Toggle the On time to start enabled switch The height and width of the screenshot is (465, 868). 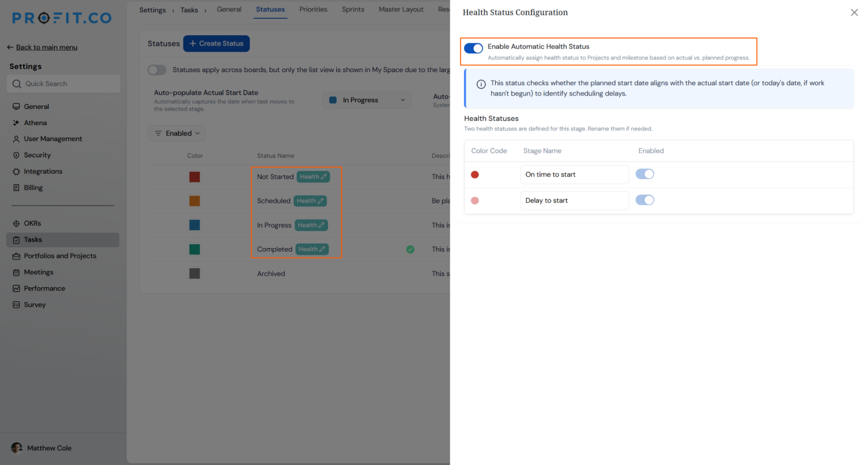[x=644, y=174]
